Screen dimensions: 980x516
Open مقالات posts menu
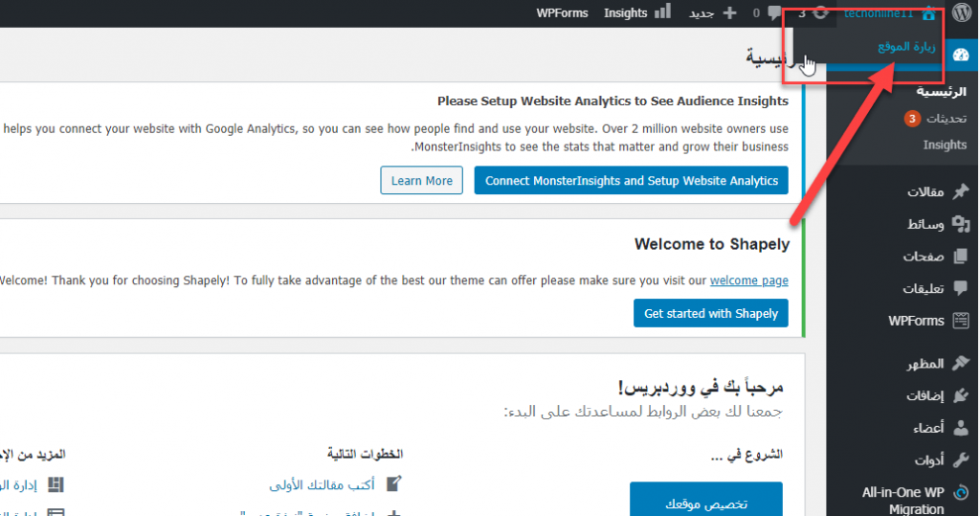pos(925,192)
